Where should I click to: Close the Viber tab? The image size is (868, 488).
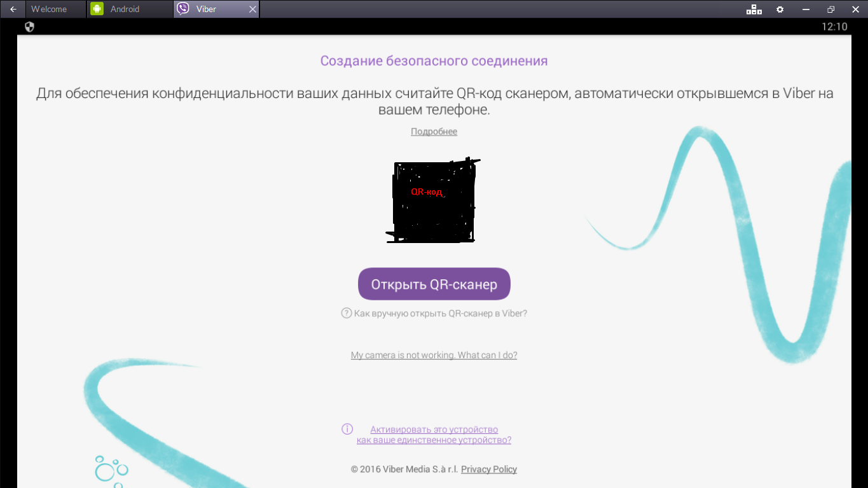click(252, 10)
